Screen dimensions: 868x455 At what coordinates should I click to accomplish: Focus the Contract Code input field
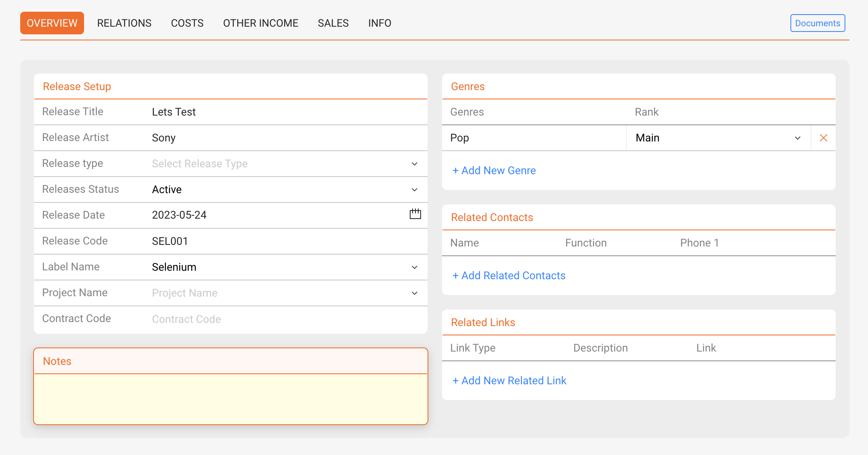pos(285,319)
